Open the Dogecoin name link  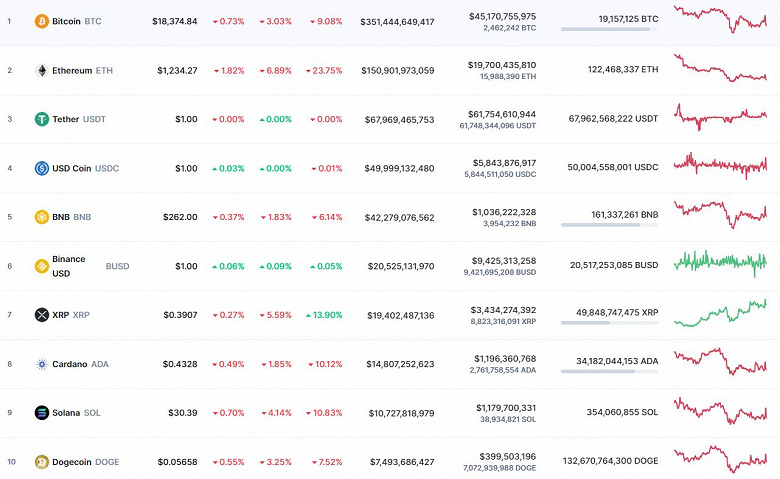pos(73,462)
